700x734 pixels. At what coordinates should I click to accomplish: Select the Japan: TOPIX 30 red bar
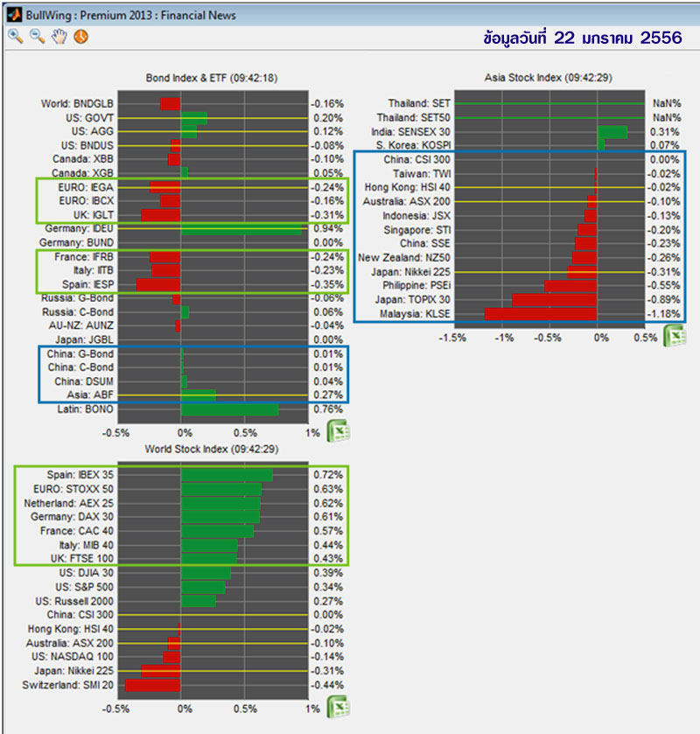click(554, 299)
